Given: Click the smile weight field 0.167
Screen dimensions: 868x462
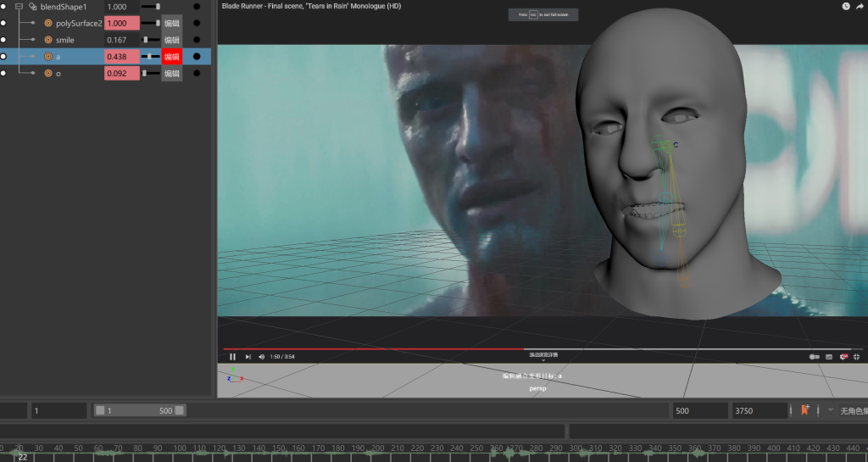Looking at the screenshot, I should click(122, 40).
